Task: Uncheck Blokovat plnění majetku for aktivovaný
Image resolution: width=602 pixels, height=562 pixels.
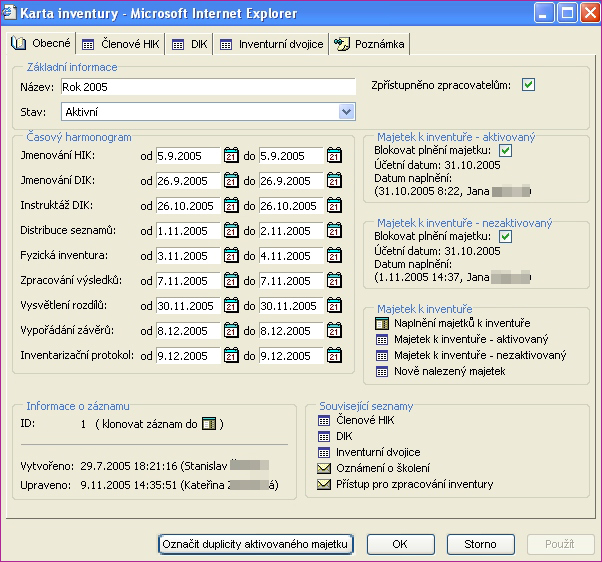Action: tap(505, 151)
